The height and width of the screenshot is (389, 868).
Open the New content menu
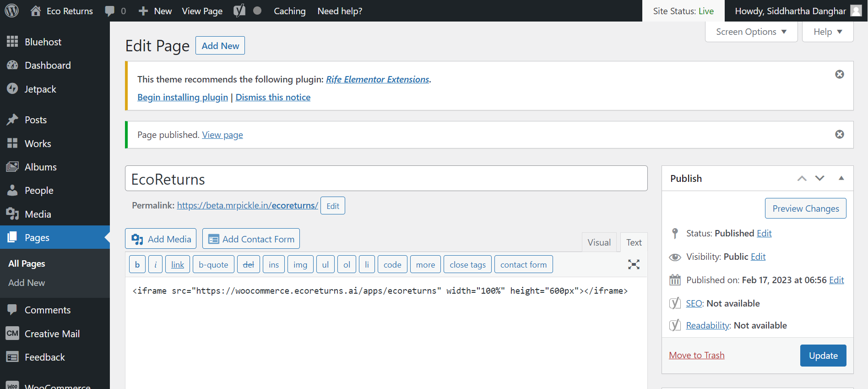pos(155,11)
